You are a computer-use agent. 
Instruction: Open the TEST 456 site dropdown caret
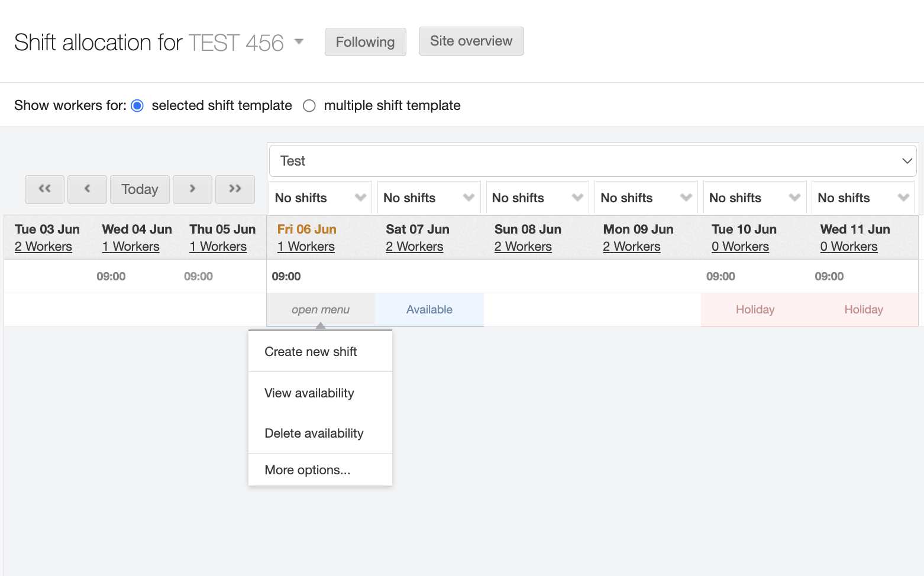click(299, 42)
